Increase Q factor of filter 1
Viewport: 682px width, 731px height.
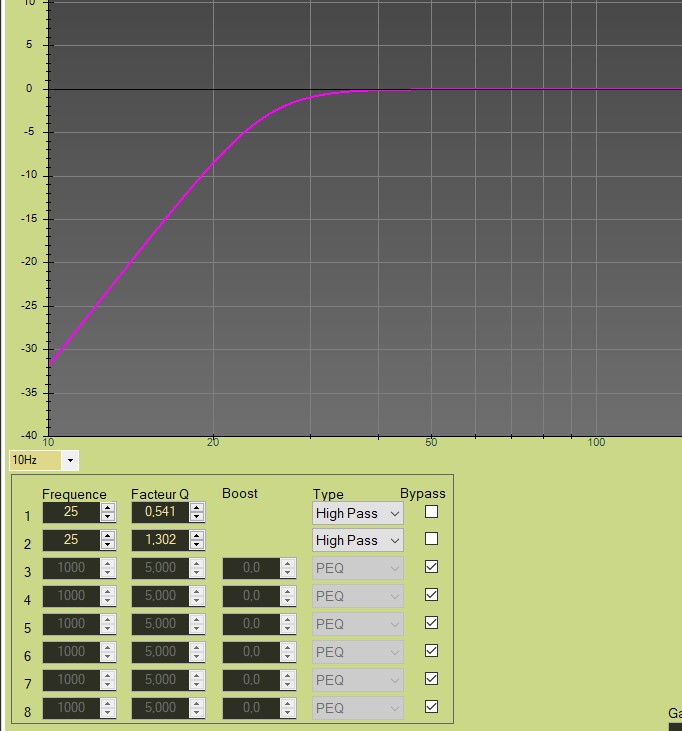coord(197,508)
